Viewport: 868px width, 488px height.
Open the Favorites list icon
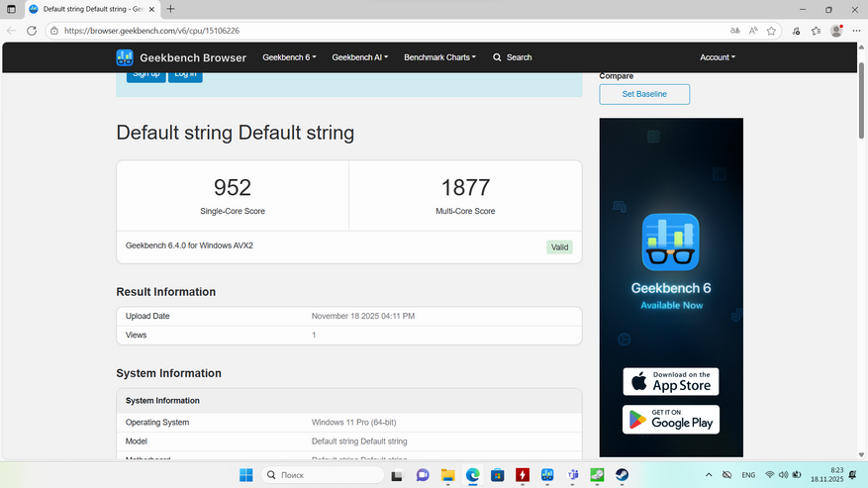coord(816,31)
